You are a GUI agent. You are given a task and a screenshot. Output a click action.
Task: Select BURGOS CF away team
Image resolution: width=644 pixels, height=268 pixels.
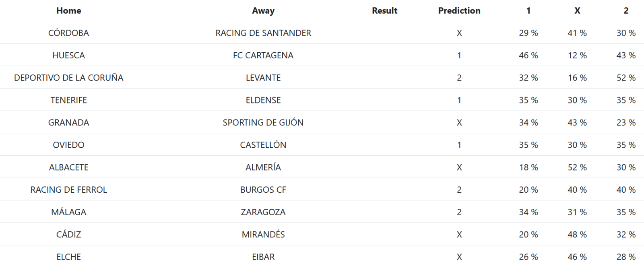(x=263, y=190)
